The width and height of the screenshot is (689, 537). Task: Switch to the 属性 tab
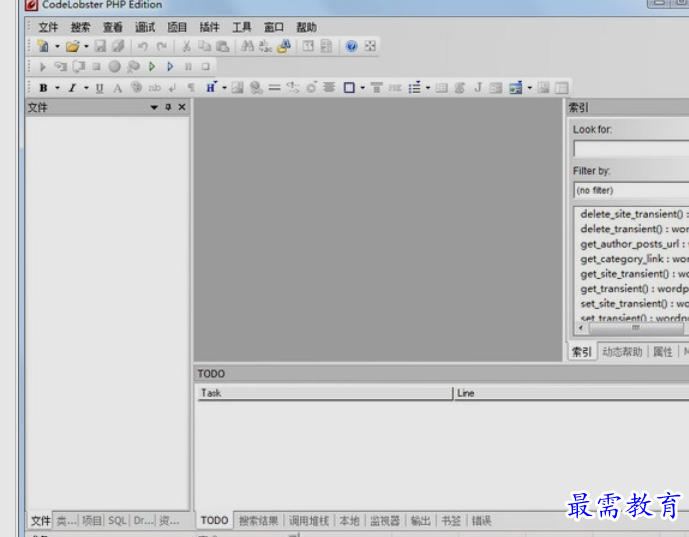tap(663, 352)
